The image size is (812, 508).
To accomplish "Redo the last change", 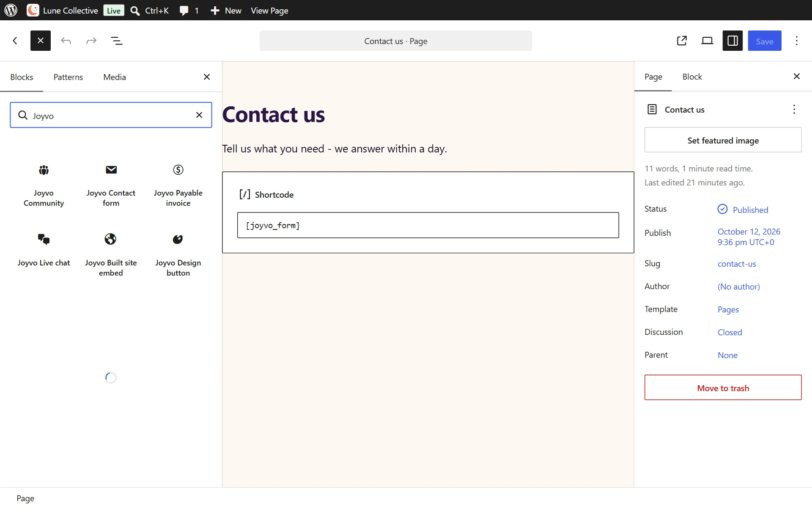I will (91, 41).
